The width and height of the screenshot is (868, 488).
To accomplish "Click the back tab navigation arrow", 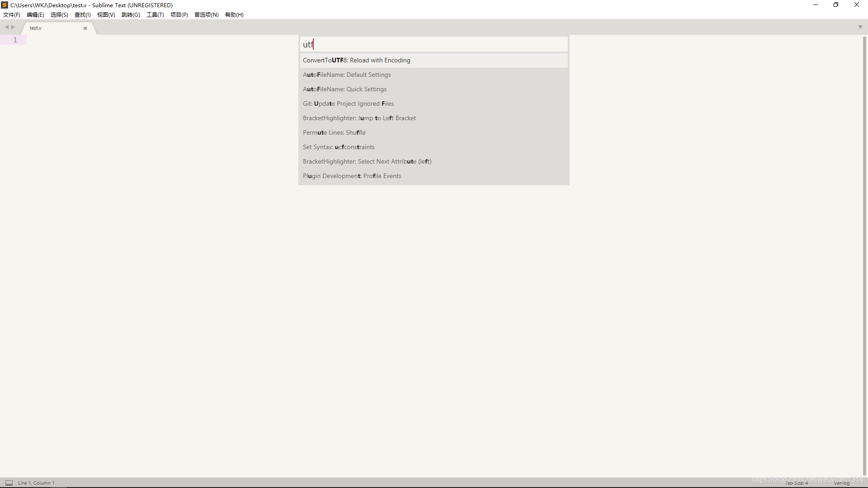I will [x=7, y=27].
